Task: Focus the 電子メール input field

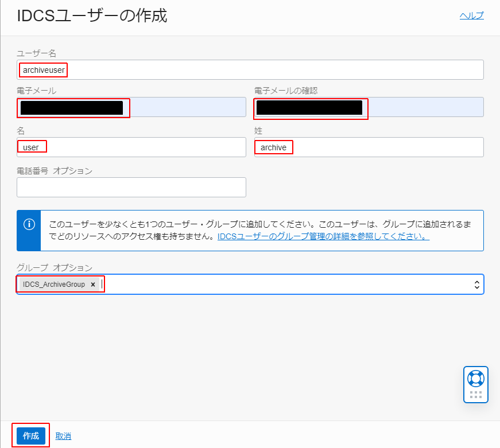Action: tap(131, 107)
